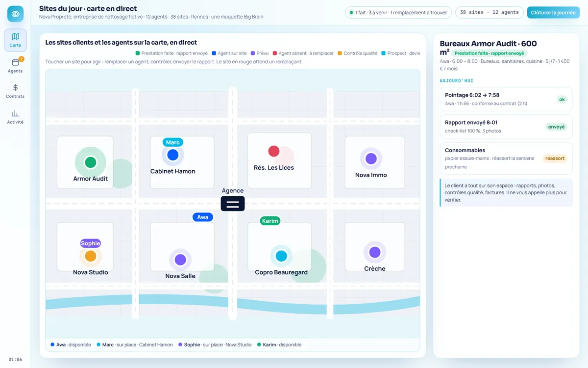Click the réassort status badge
Screen dimensions: 588x368
tap(555, 158)
